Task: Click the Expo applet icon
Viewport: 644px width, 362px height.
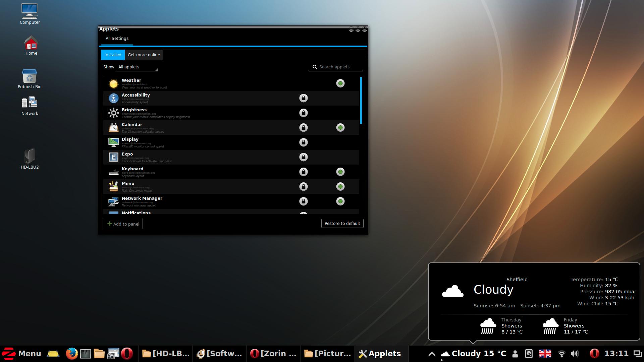Action: [x=113, y=157]
